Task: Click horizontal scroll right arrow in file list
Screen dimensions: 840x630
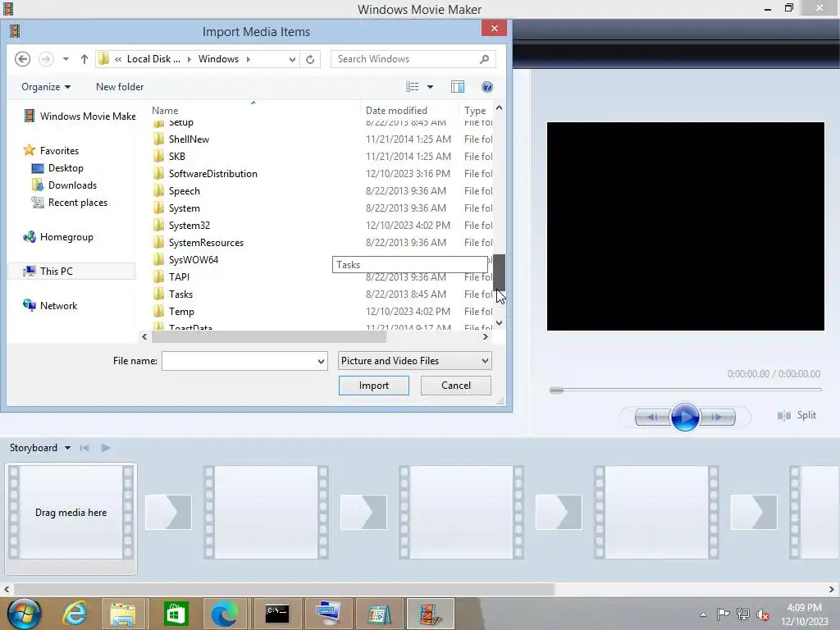Action: coord(486,337)
